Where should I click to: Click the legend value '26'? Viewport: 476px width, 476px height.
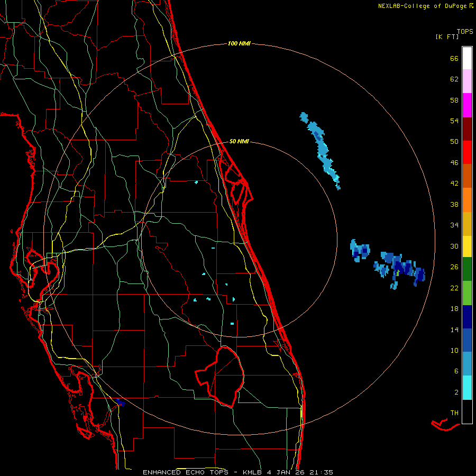pos(454,267)
